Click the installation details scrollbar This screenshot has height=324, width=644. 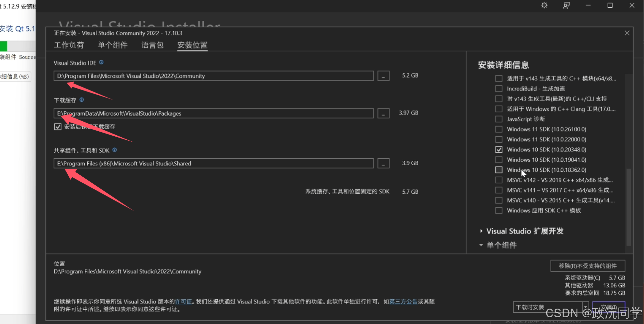tap(629, 207)
